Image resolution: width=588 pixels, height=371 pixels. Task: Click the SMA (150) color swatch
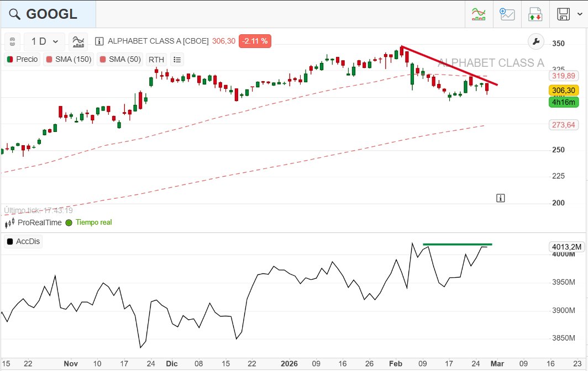point(49,60)
